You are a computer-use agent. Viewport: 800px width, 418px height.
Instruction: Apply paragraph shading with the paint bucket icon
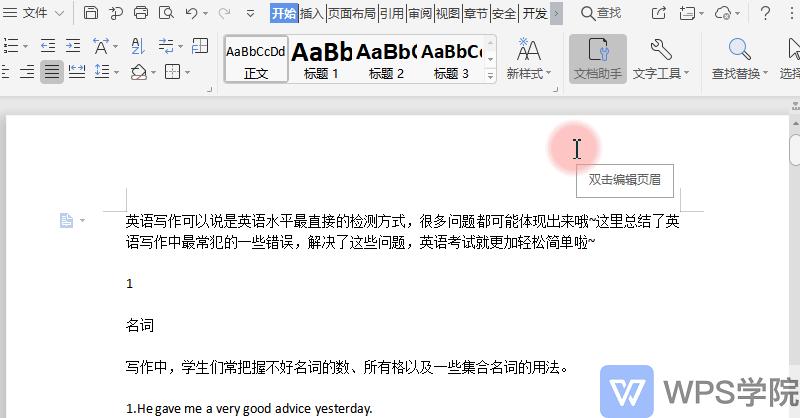(x=138, y=72)
